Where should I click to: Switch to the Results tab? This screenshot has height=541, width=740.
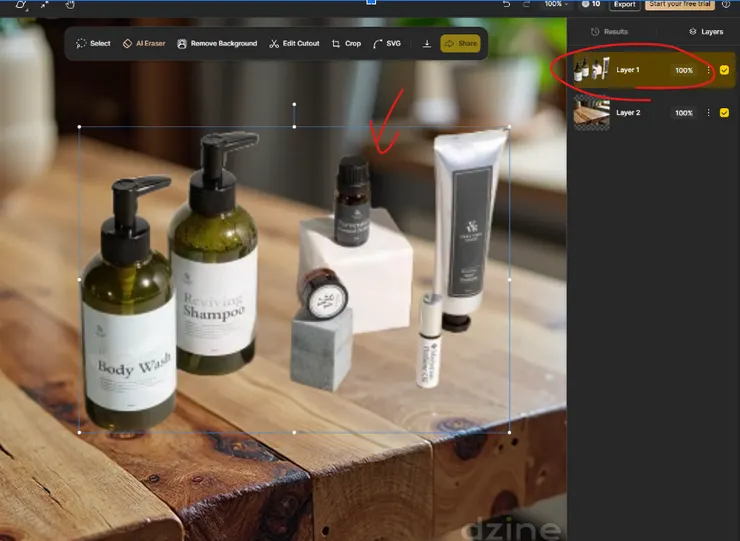point(609,32)
